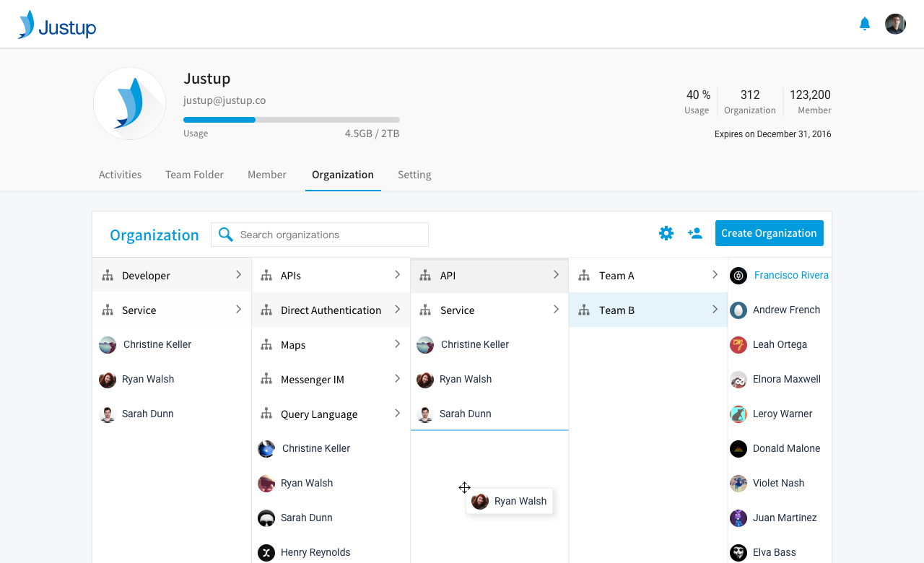
Task: Open the user profile avatar menu
Action: pos(895,24)
